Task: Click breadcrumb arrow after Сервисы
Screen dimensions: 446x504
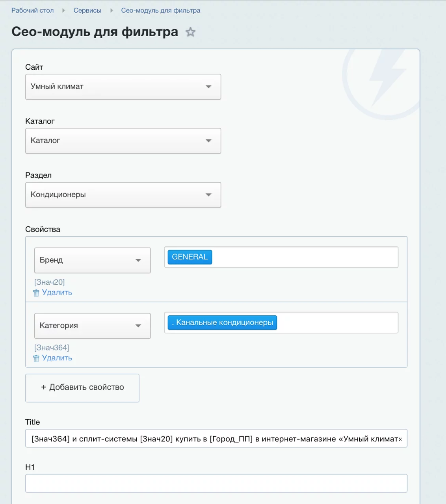Action: [x=111, y=11]
